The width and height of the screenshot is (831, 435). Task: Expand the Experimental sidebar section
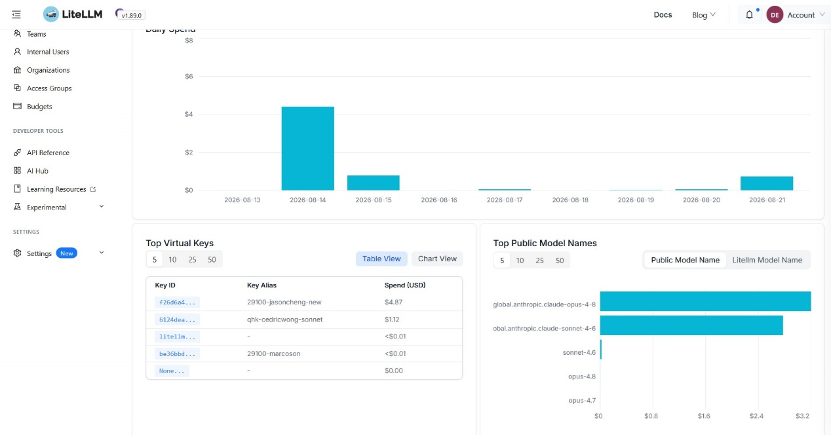(101, 207)
